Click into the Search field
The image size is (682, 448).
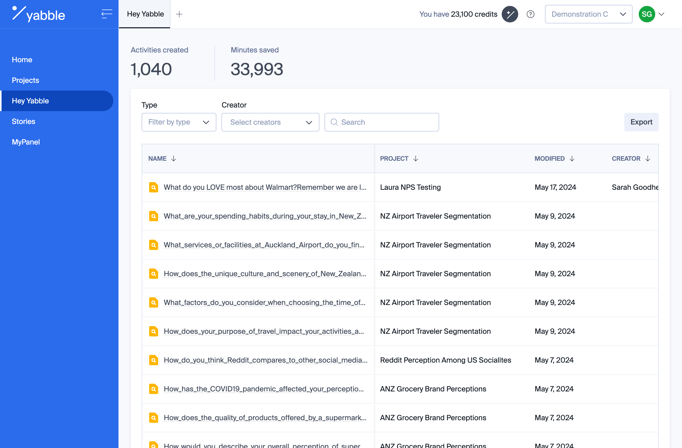pos(387,122)
